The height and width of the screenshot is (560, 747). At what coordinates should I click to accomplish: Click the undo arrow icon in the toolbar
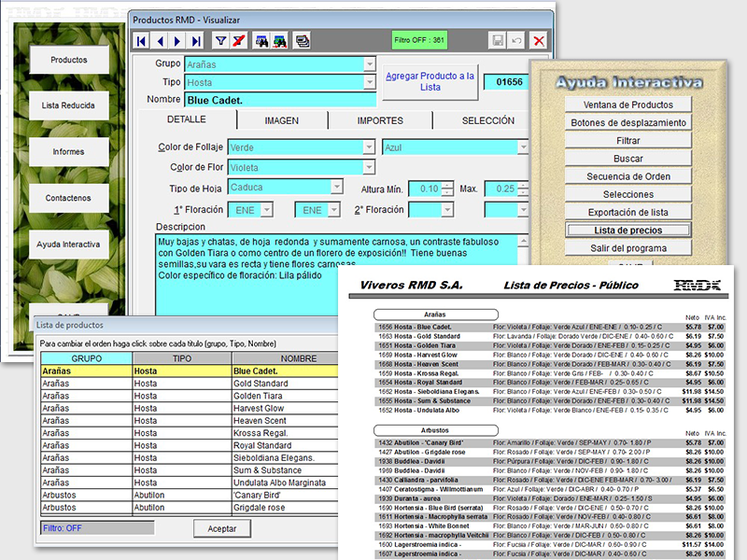pyautogui.click(x=516, y=41)
